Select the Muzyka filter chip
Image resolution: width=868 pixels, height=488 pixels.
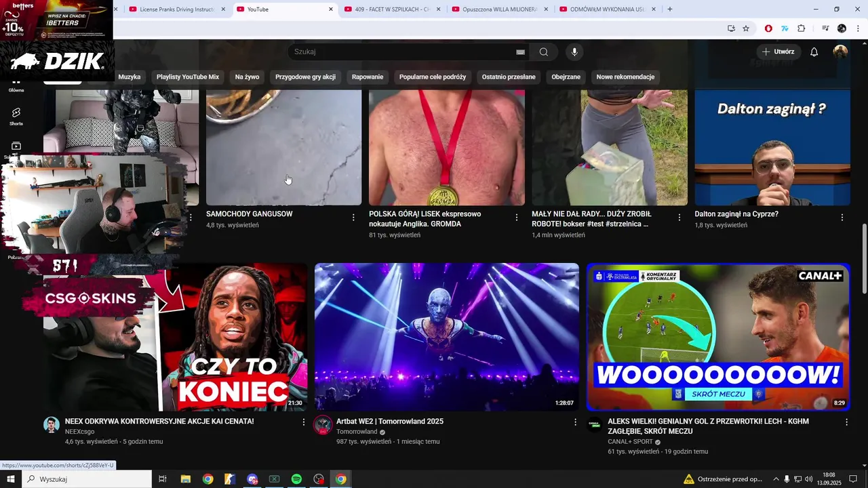[x=129, y=77]
